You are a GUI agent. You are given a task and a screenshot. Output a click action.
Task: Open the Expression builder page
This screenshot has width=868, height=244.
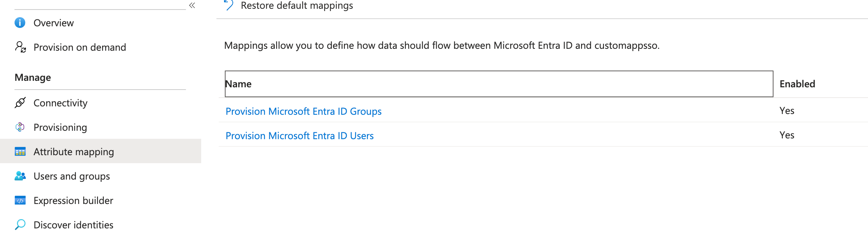pyautogui.click(x=73, y=201)
